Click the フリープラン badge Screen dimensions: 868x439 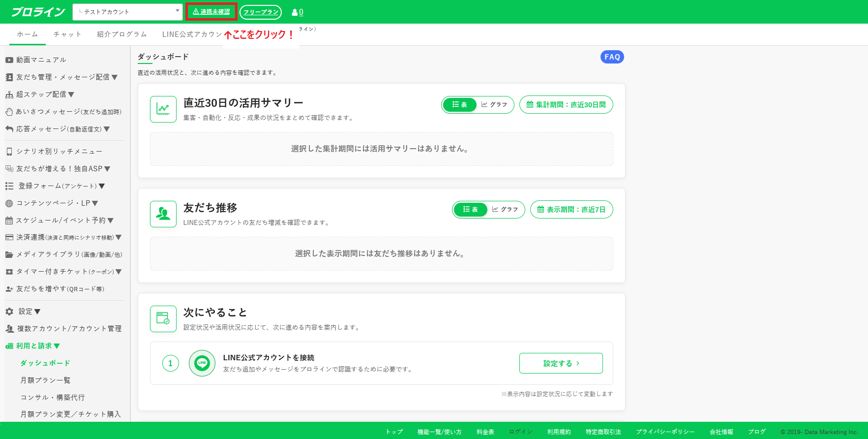pyautogui.click(x=261, y=12)
